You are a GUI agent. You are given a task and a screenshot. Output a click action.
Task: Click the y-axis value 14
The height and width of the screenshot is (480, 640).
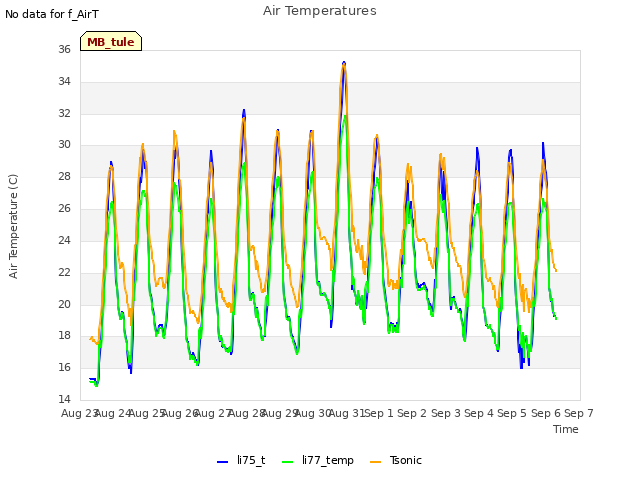tap(64, 399)
